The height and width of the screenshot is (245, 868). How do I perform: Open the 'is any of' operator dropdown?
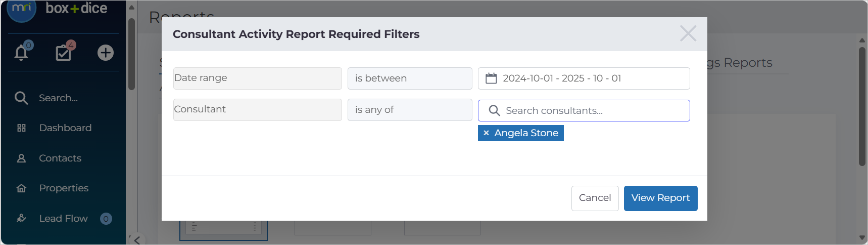[410, 110]
